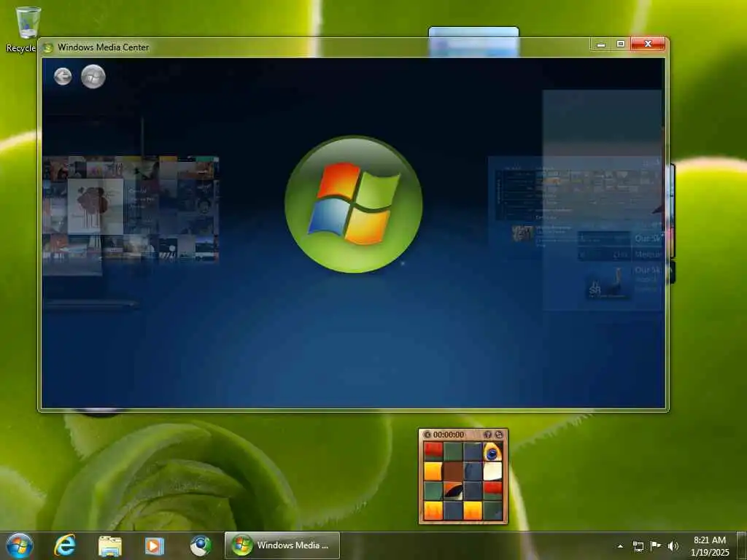
Task: Open the Recycle Bin on the desktop
Action: [x=26, y=28]
